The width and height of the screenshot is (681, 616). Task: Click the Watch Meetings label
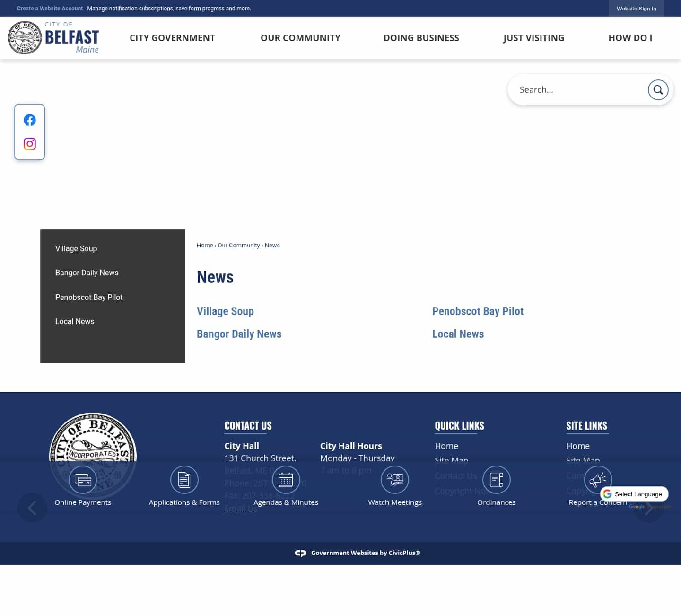[395, 502]
